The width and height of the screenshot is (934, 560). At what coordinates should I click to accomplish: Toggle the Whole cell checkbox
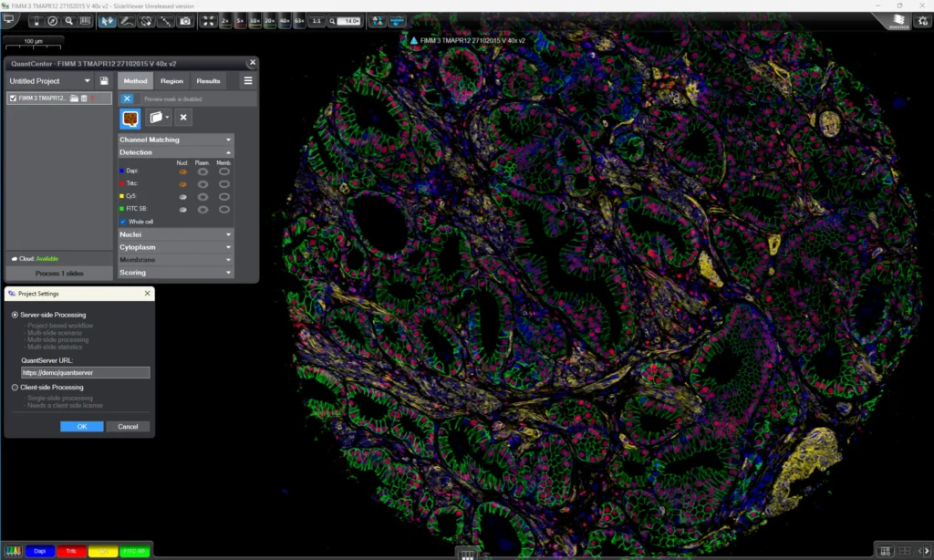[124, 222]
